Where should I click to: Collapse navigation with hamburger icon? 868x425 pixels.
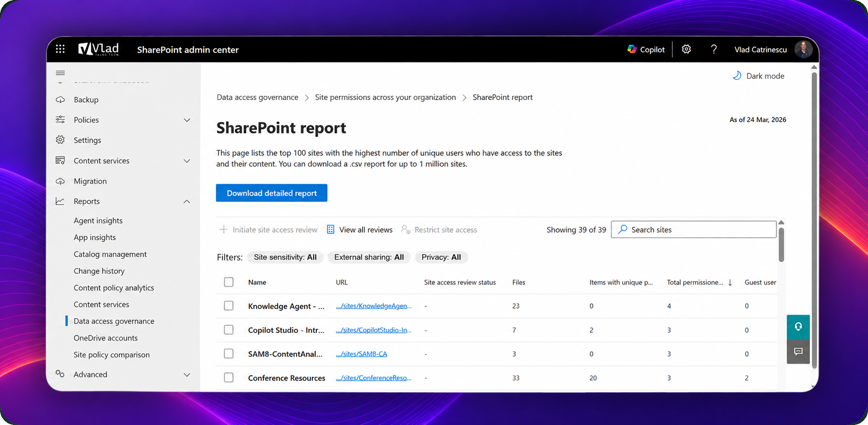61,73
